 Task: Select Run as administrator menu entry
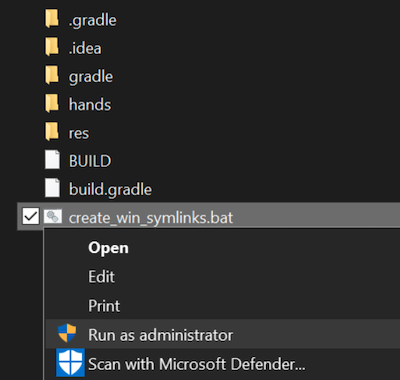coord(223,334)
